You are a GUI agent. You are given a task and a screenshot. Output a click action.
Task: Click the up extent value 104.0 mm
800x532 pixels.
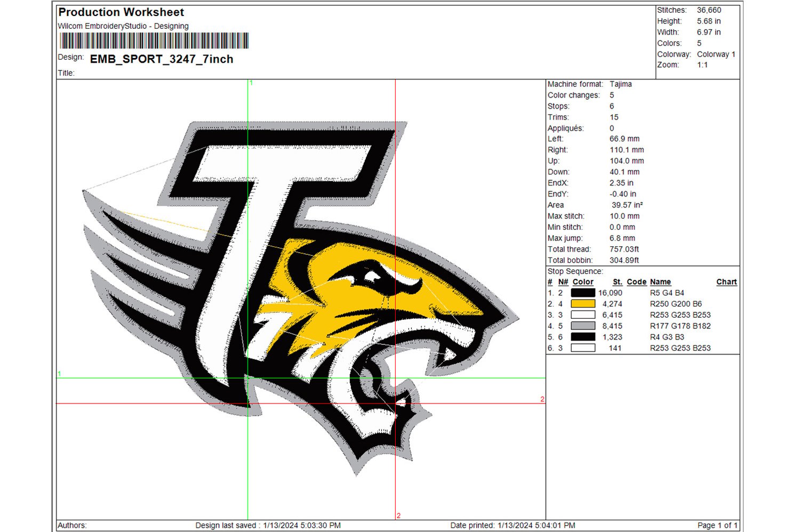pyautogui.click(x=627, y=161)
